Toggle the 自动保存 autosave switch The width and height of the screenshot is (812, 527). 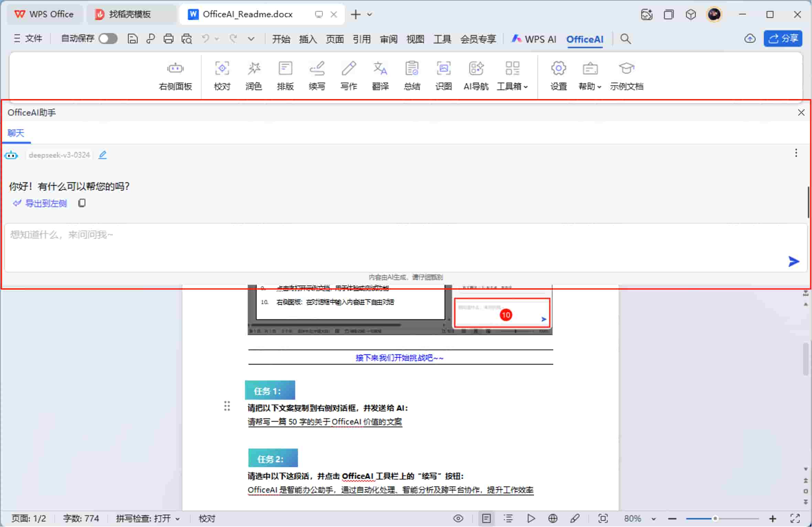[108, 39]
